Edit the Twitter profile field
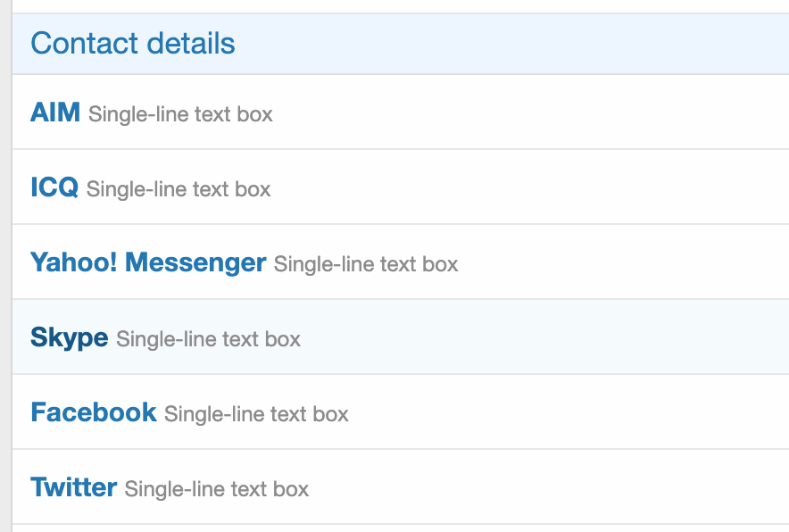 pyautogui.click(x=73, y=487)
